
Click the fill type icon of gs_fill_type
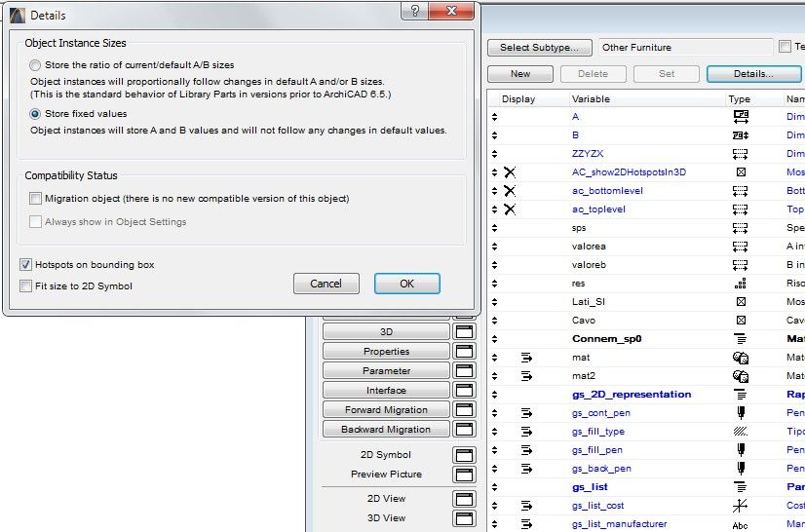741,432
